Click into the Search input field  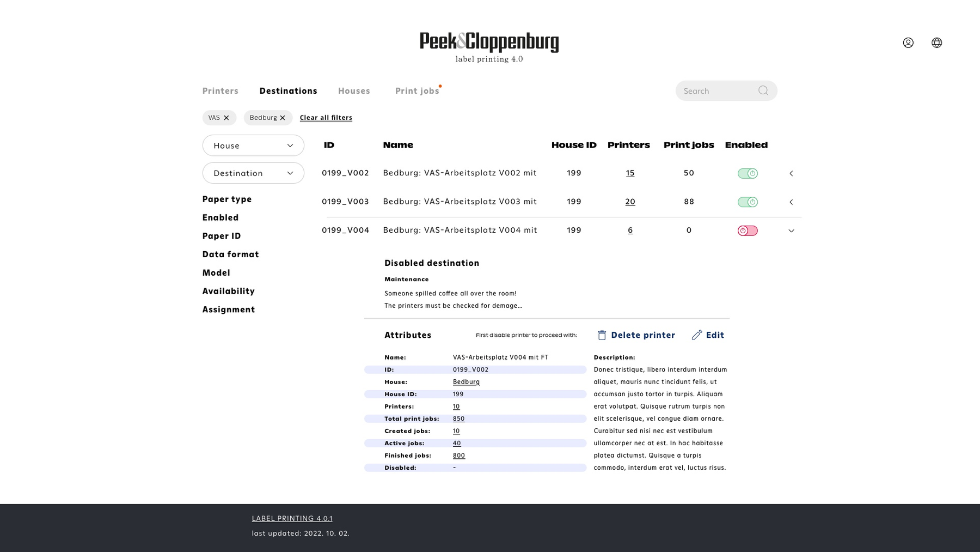[716, 91]
